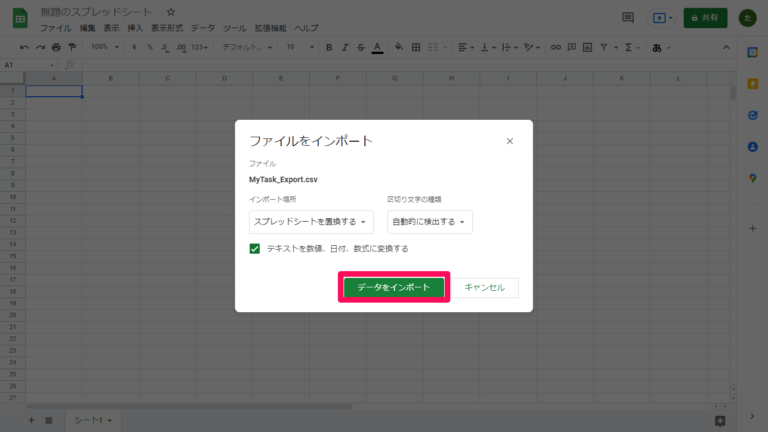Toggle italic formatting
Viewport: 768px width, 432px height.
[345, 48]
